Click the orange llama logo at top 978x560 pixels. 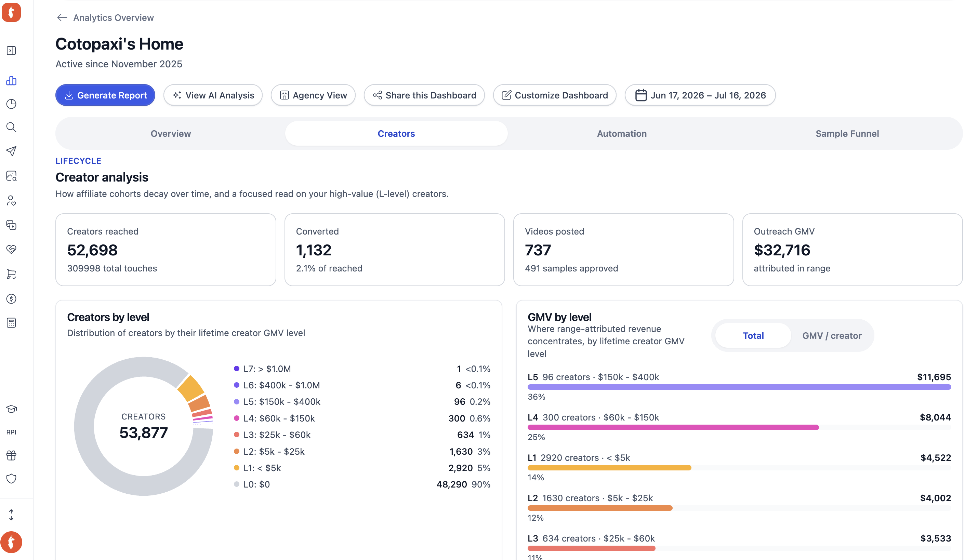pyautogui.click(x=11, y=12)
